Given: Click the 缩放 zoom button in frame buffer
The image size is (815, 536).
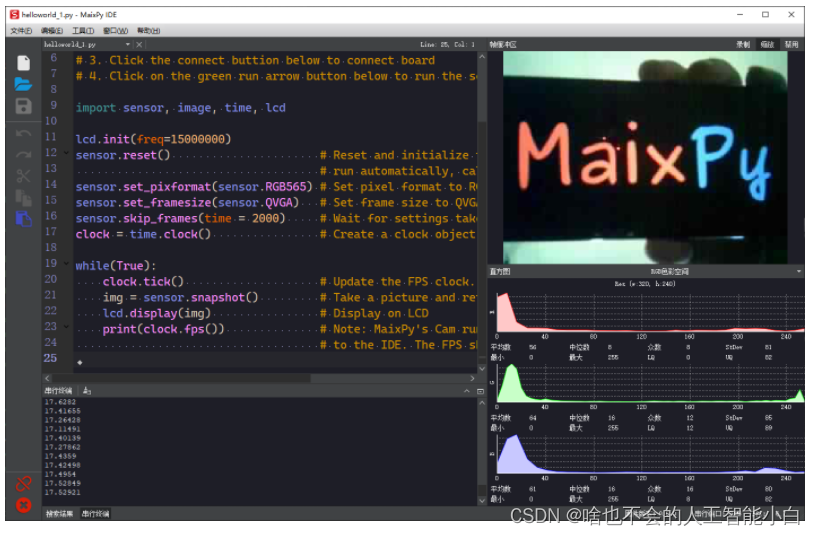Looking at the screenshot, I should [767, 45].
